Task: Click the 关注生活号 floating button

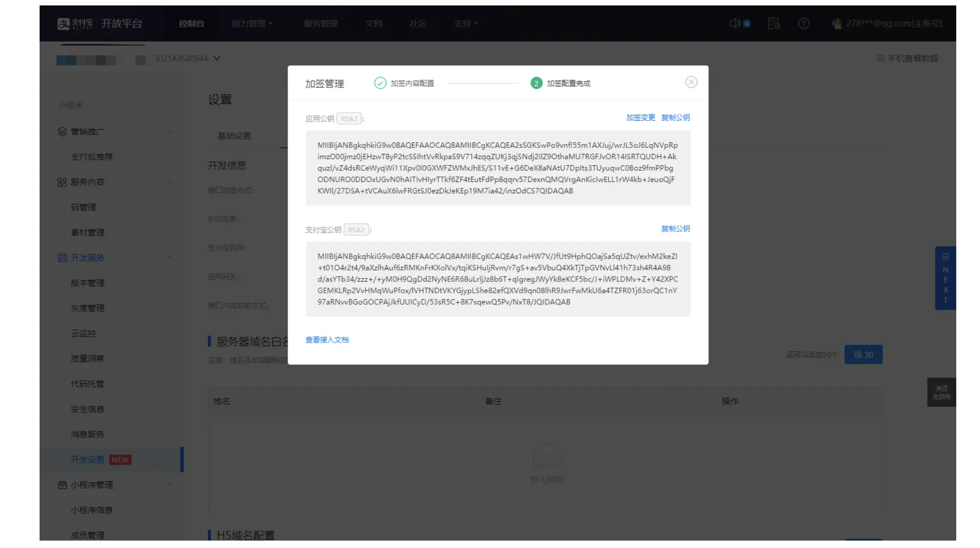Action: click(x=941, y=392)
